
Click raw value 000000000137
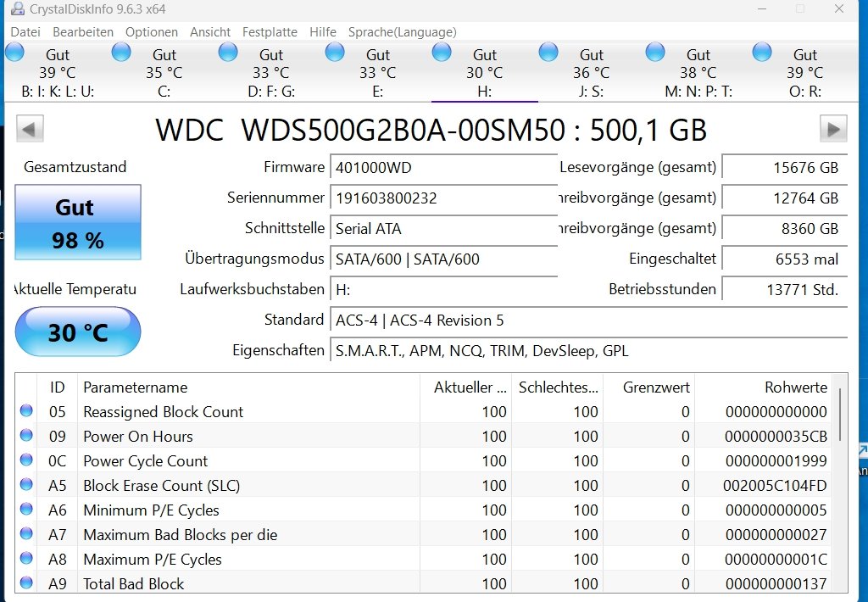pyautogui.click(x=776, y=583)
